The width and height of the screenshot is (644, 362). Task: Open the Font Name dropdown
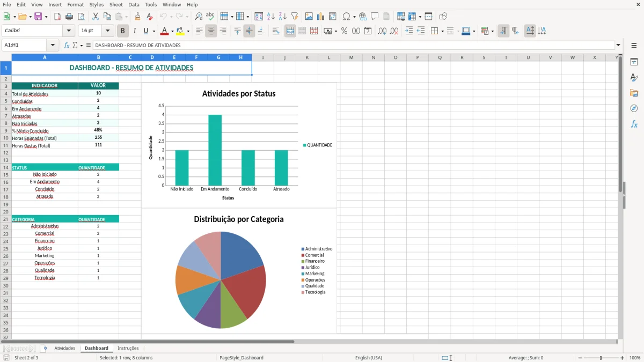(x=68, y=31)
